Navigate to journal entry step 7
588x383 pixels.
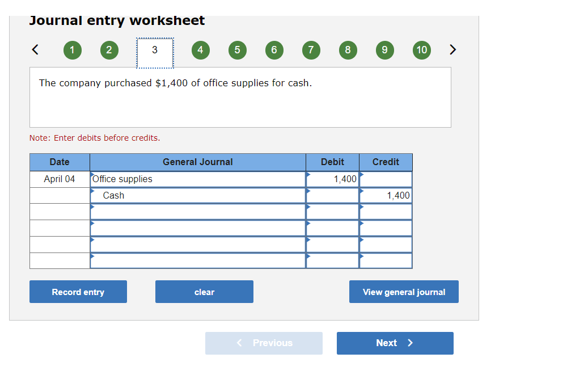(311, 50)
